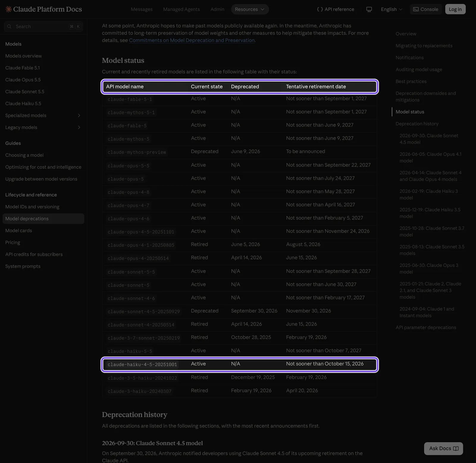This screenshot has width=476, height=463.
Task: Click claude-haiku-4-5-20251001 model name cell
Action: [142, 365]
